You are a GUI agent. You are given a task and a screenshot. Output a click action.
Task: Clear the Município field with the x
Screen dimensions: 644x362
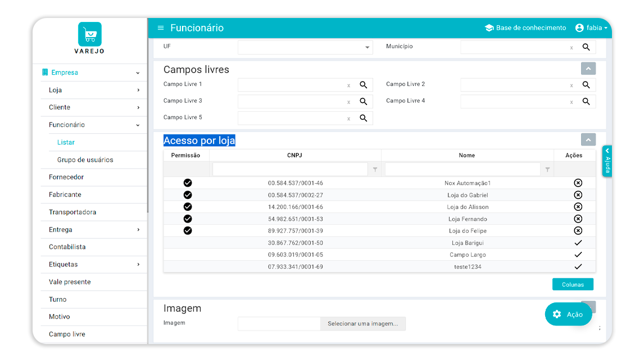[x=572, y=48]
